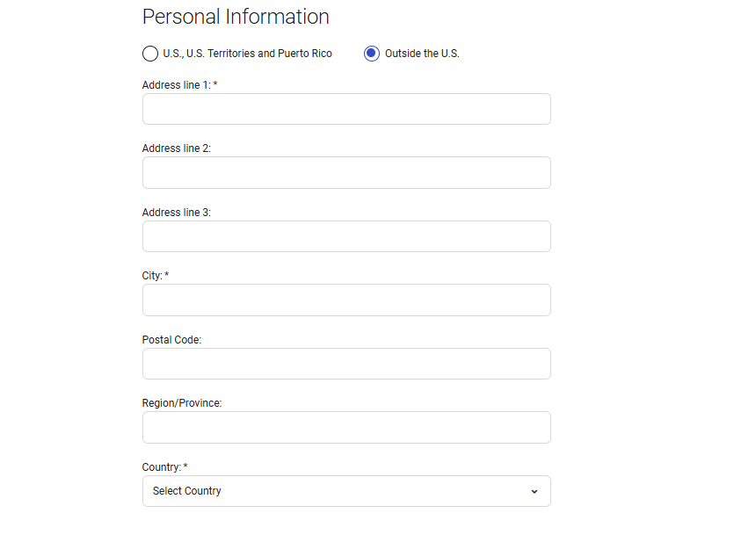This screenshot has width=756, height=535.
Task: Select the Outside the U.S. radio button
Action: 372,54
